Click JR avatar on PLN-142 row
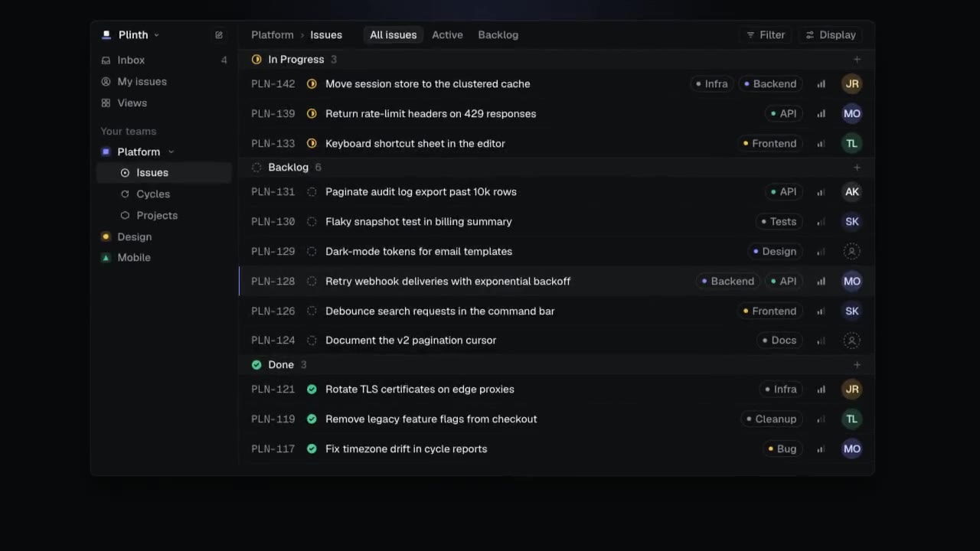Viewport: 980px width, 551px height. (x=851, y=84)
